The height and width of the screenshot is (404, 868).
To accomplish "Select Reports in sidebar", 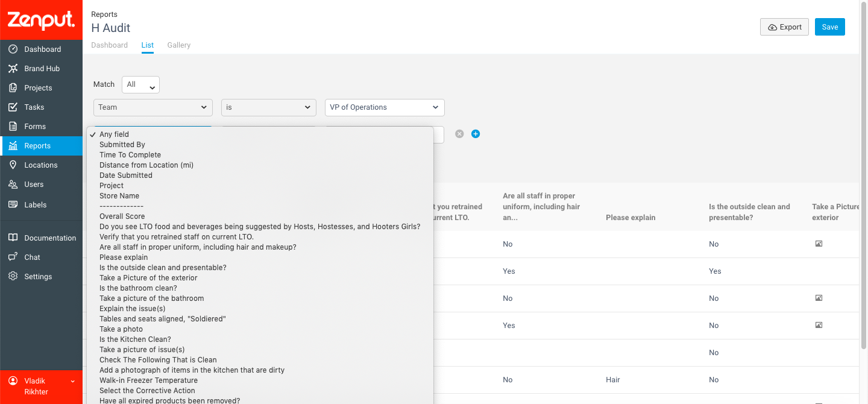I will click(41, 146).
